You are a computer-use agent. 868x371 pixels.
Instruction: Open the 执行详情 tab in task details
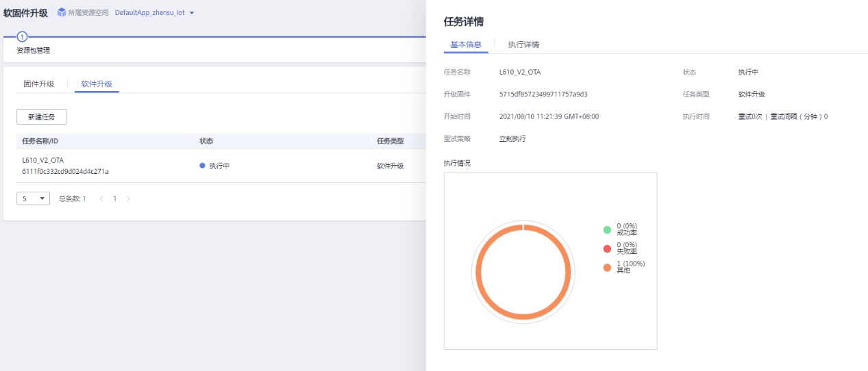(x=523, y=44)
